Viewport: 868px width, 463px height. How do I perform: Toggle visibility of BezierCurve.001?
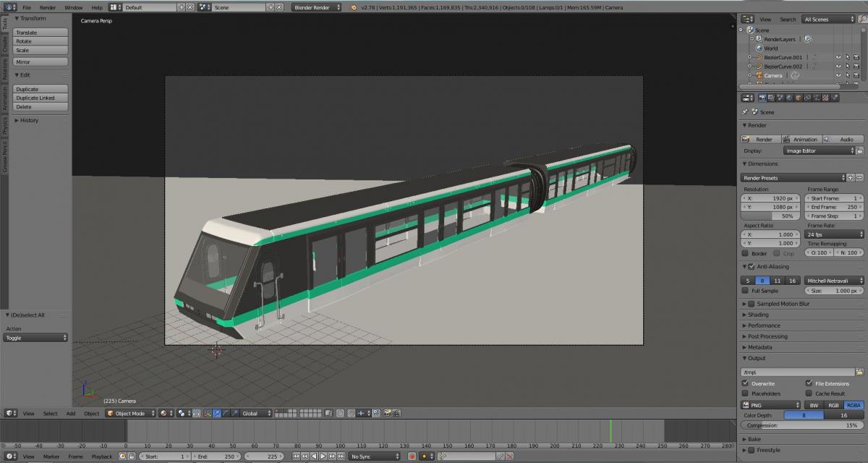click(838, 56)
